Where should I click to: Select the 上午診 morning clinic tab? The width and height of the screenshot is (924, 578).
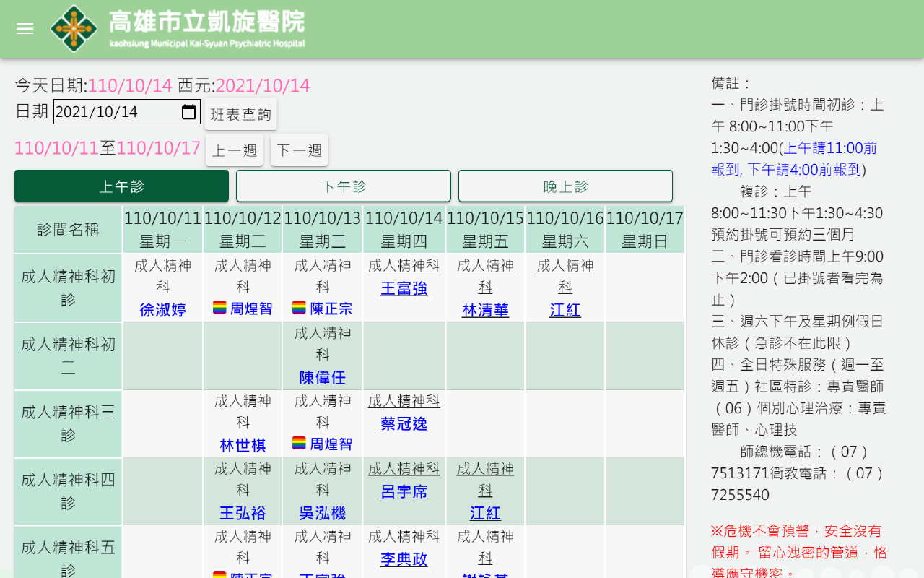point(121,186)
